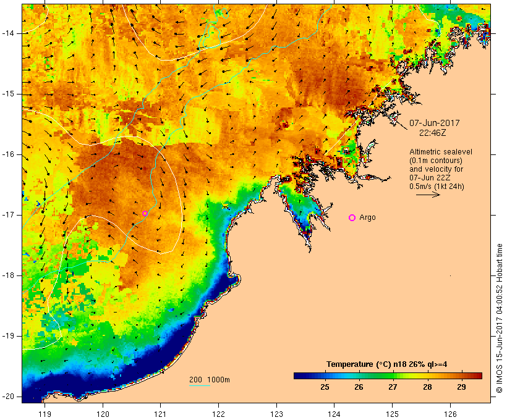Click the Argo float marker on the map

pyautogui.click(x=145, y=213)
